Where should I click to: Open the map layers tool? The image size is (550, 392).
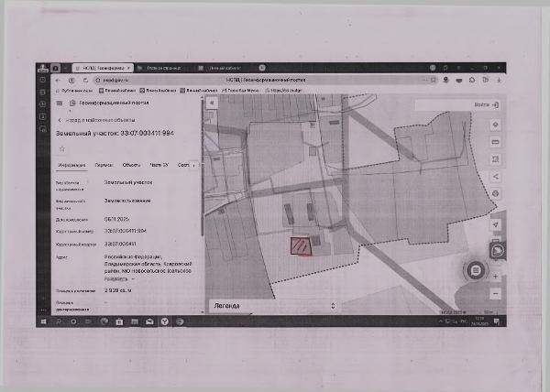pos(495,125)
